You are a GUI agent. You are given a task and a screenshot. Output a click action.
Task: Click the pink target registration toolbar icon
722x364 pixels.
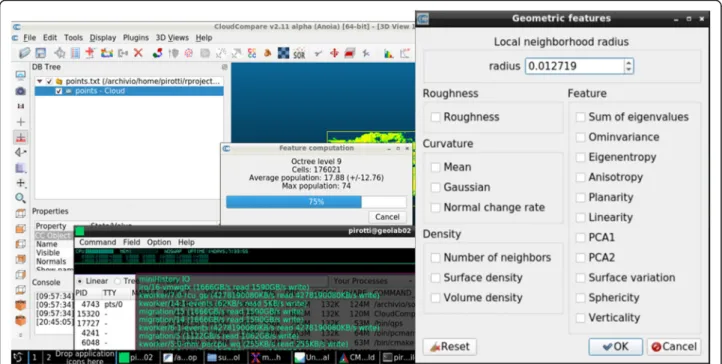pos(189,53)
